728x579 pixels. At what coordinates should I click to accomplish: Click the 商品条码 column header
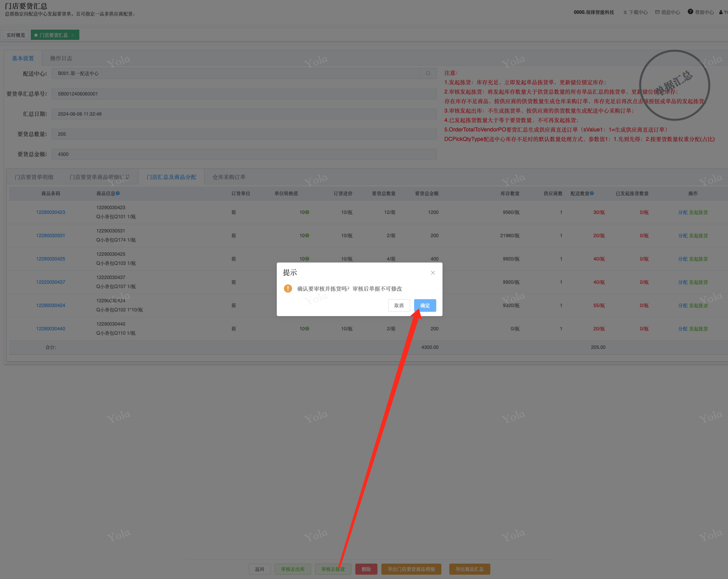pyautogui.click(x=51, y=193)
